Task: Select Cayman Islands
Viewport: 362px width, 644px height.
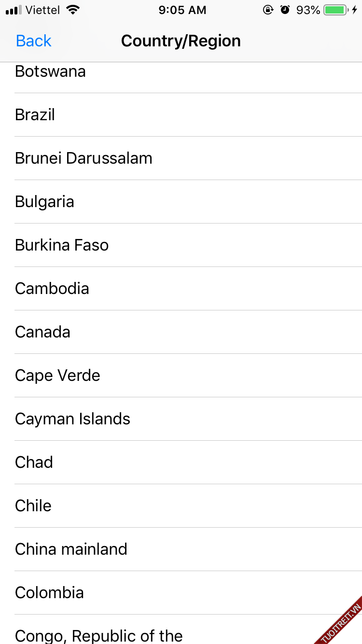Action: (x=72, y=419)
